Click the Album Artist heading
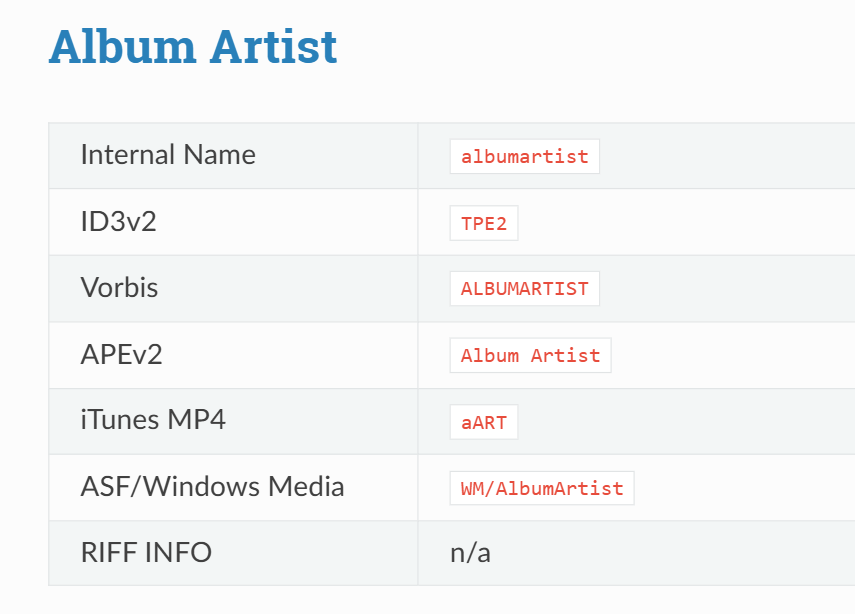 193,47
